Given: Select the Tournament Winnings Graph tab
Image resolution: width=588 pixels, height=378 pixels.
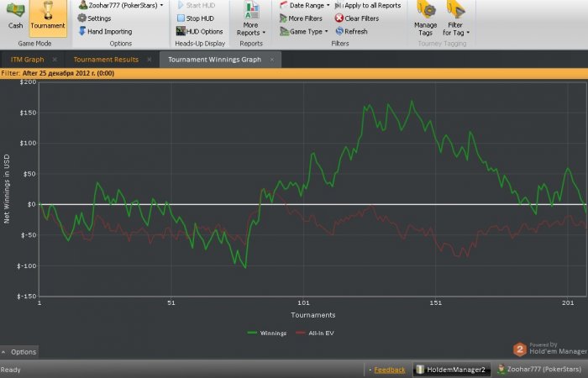Looking at the screenshot, I should point(214,60).
